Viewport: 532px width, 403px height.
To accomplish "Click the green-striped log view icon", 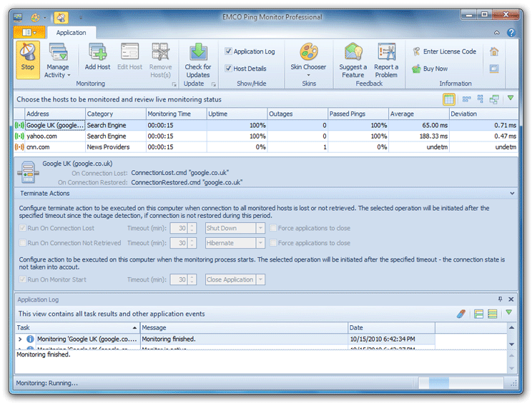I will [479, 314].
